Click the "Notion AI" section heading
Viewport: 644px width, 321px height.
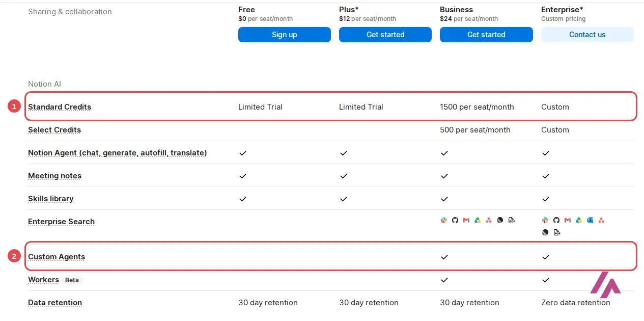(x=44, y=84)
